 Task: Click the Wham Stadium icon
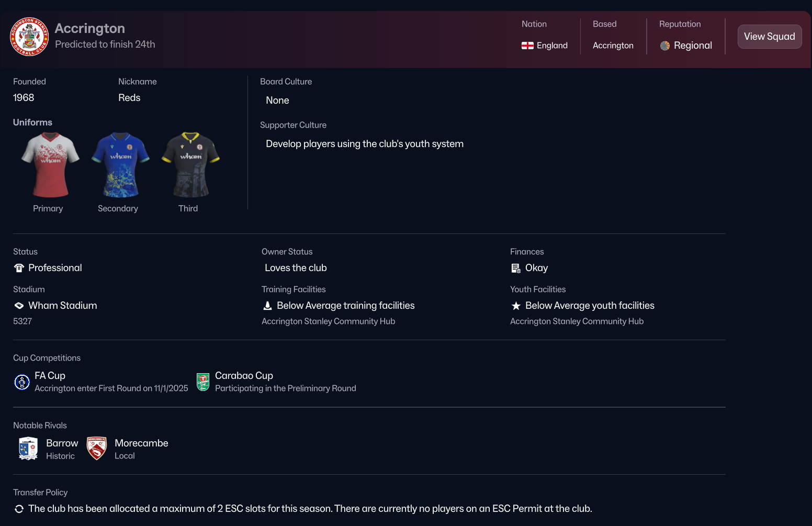click(19, 306)
